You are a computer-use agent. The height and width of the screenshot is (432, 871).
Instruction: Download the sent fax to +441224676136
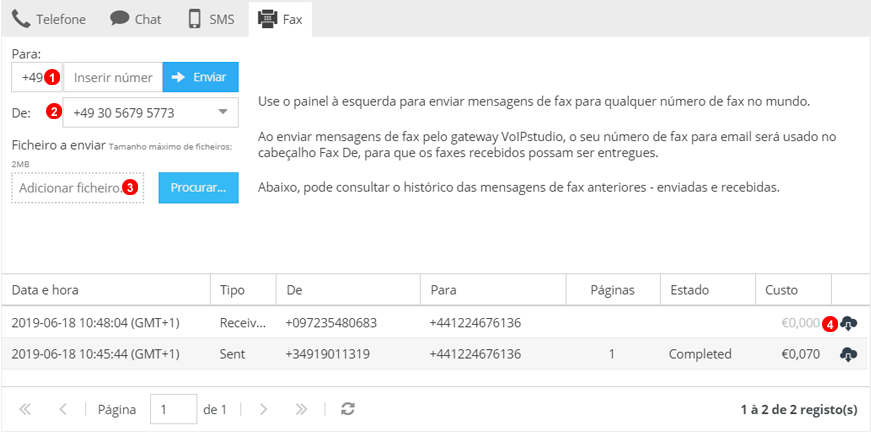click(x=849, y=354)
